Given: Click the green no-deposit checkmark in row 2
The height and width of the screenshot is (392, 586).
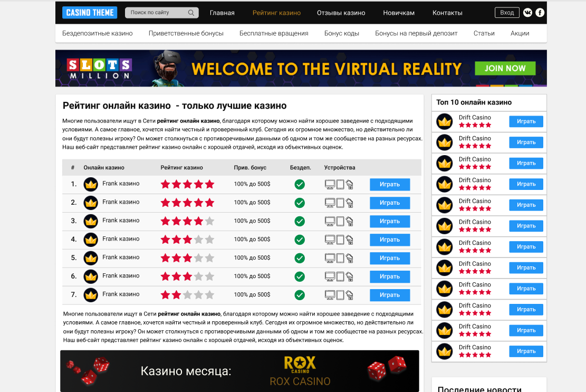Looking at the screenshot, I should point(300,203).
